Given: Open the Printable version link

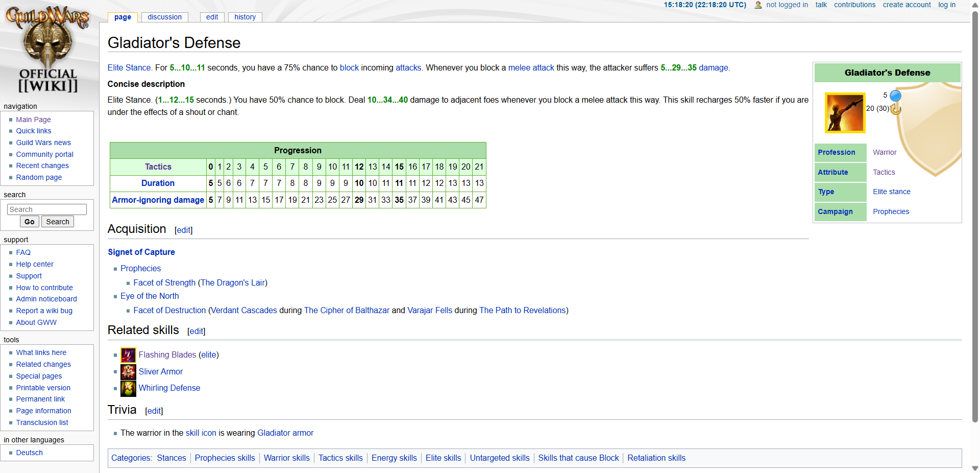Looking at the screenshot, I should pyautogui.click(x=43, y=388).
